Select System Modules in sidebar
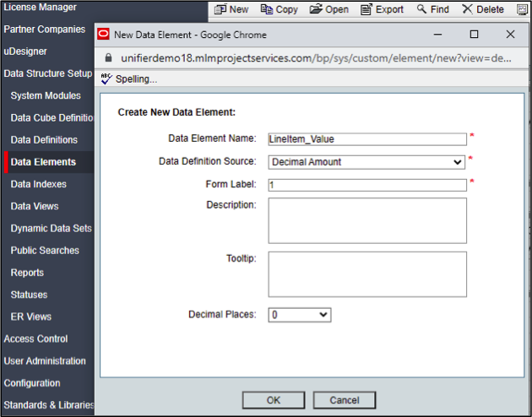This screenshot has width=532, height=417. coord(46,95)
